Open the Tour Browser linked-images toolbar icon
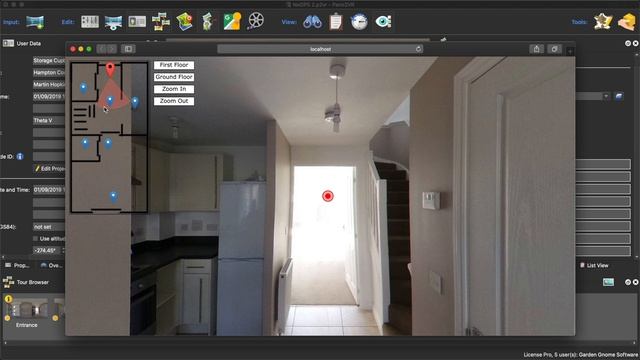This screenshot has height=360, width=640. tap(161, 22)
